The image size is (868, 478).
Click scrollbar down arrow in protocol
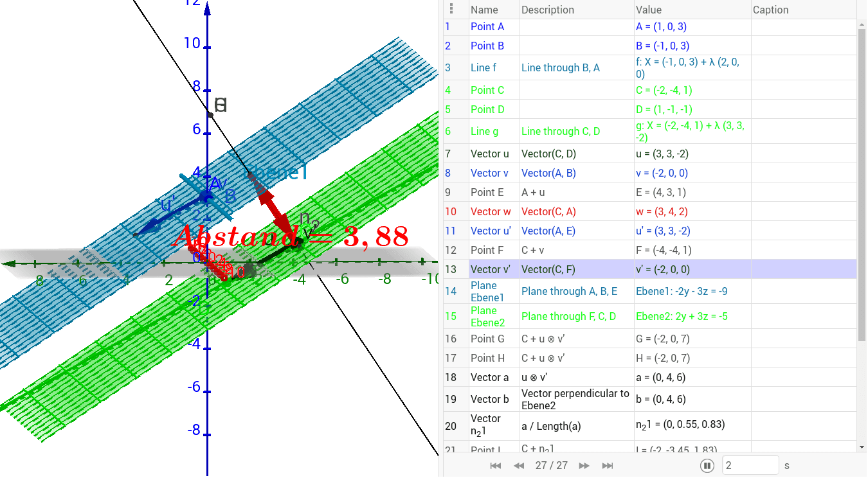coord(862,447)
